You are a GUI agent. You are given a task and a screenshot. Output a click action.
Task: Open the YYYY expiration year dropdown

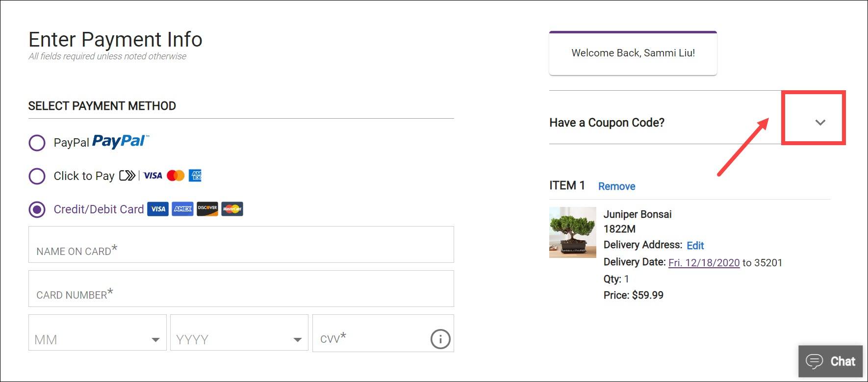click(x=239, y=332)
